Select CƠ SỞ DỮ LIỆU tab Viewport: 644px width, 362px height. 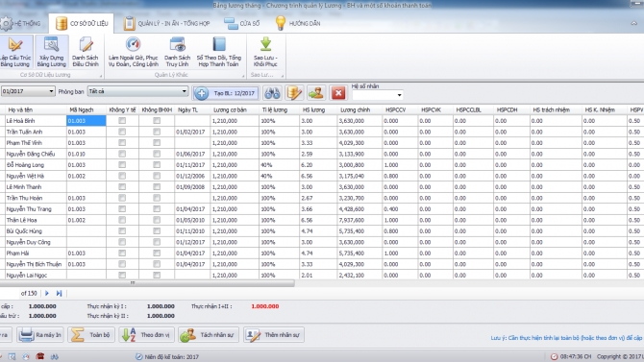pyautogui.click(x=82, y=23)
